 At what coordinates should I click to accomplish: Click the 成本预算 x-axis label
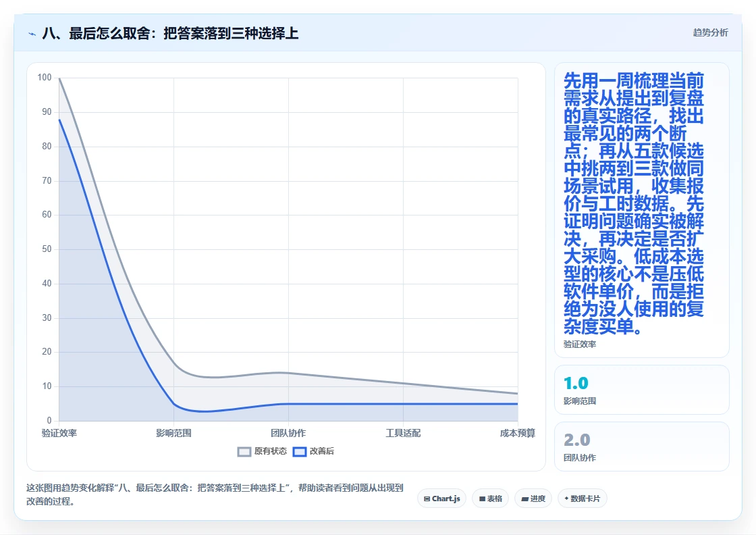pos(517,433)
